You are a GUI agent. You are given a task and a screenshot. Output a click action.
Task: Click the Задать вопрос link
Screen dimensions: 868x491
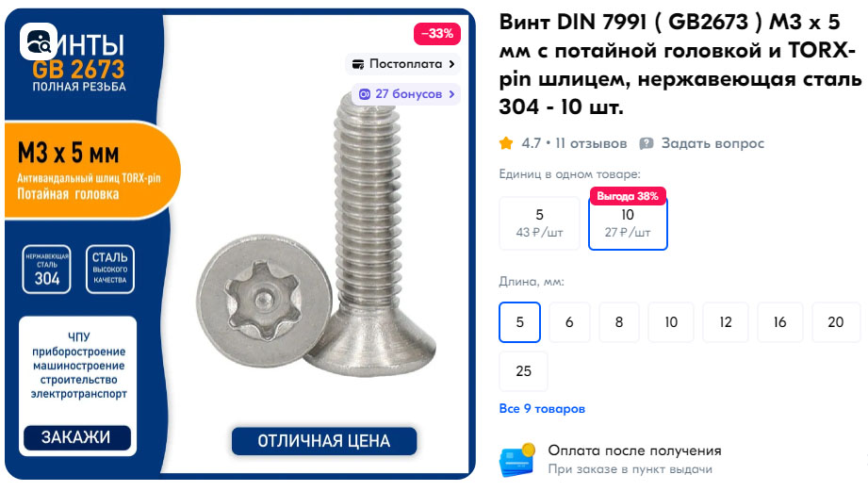712,144
